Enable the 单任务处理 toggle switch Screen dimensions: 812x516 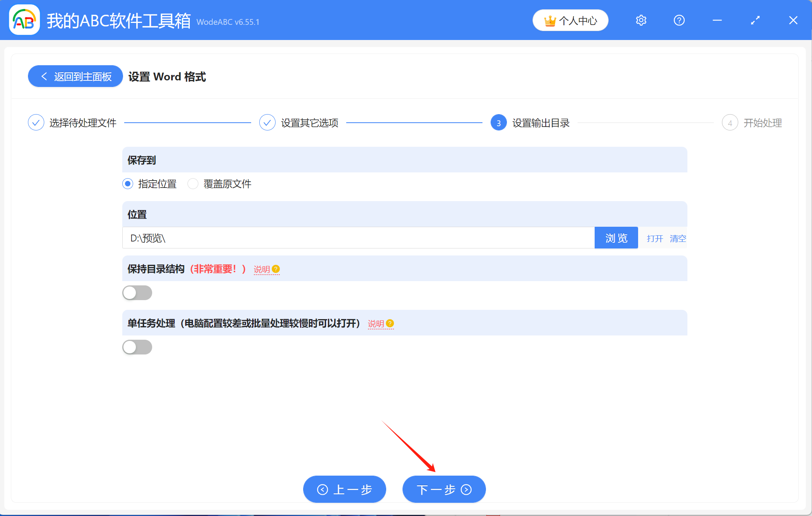point(137,347)
